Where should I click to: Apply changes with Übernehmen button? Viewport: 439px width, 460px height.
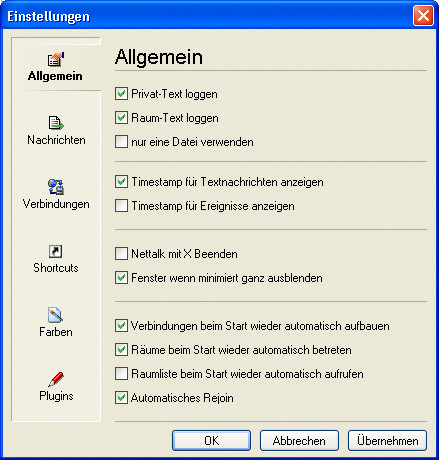click(387, 441)
